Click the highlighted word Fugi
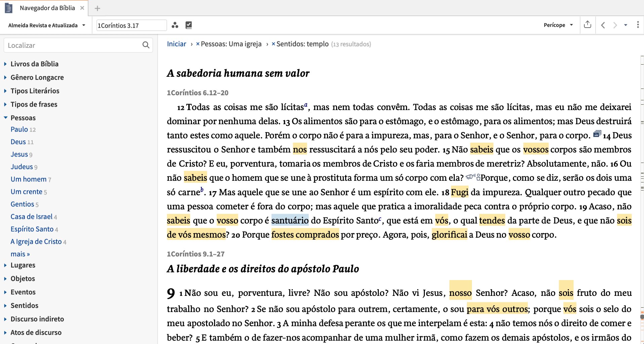The width and height of the screenshot is (644, 344). [x=459, y=192]
